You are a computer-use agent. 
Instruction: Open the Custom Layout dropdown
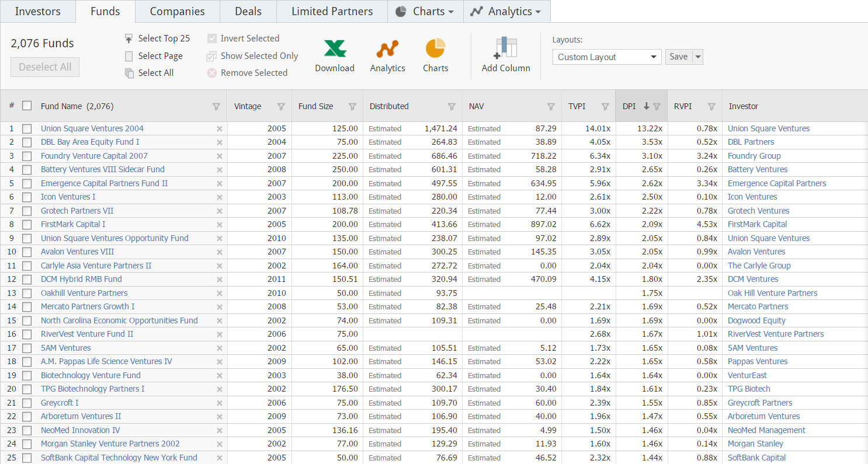tap(607, 57)
